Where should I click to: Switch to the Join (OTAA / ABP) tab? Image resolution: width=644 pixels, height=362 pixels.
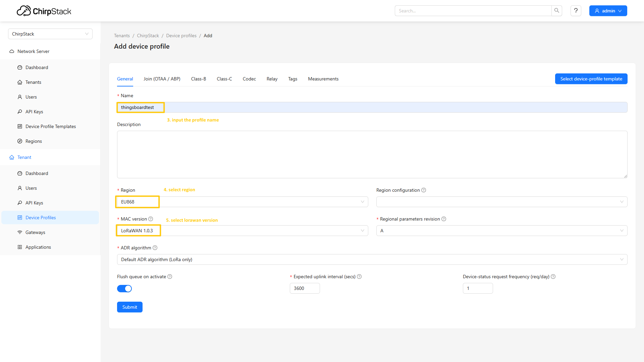click(162, 79)
